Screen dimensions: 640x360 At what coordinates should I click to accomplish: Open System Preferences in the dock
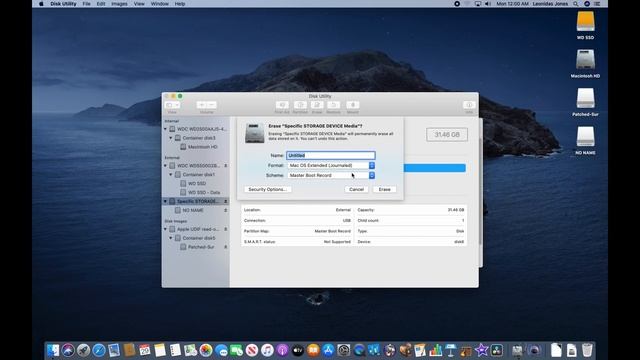click(x=344, y=350)
